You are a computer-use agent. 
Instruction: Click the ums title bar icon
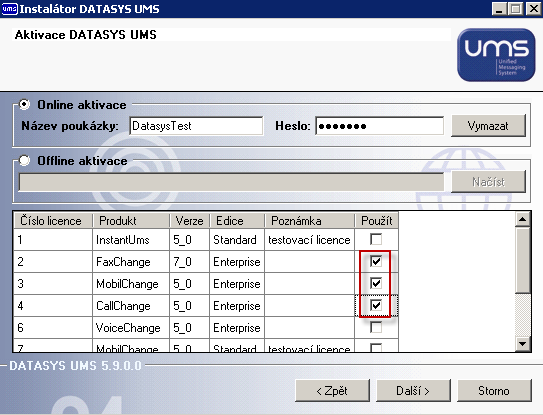(x=9, y=9)
